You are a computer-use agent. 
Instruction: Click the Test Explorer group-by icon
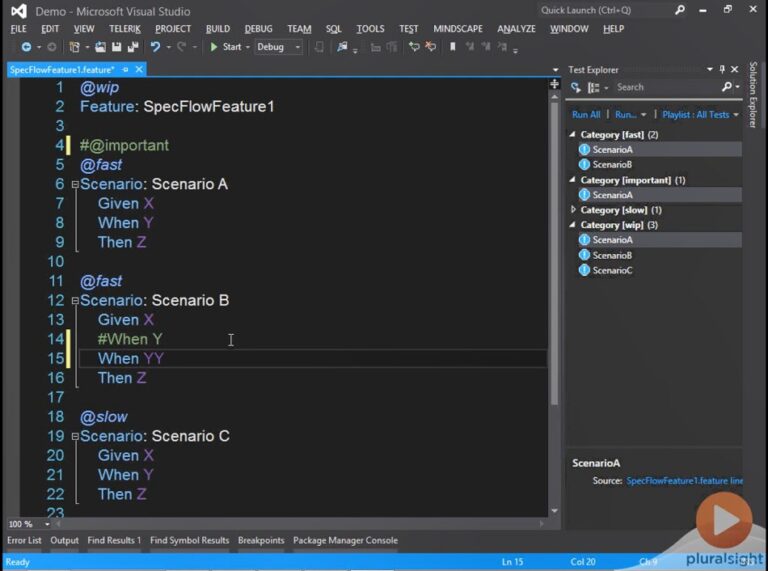593,88
